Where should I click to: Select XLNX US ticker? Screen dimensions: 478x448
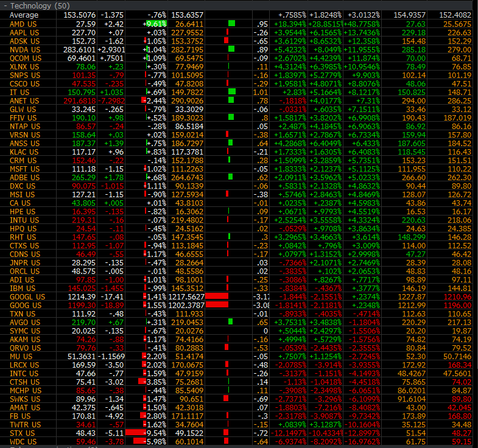[x=24, y=67]
